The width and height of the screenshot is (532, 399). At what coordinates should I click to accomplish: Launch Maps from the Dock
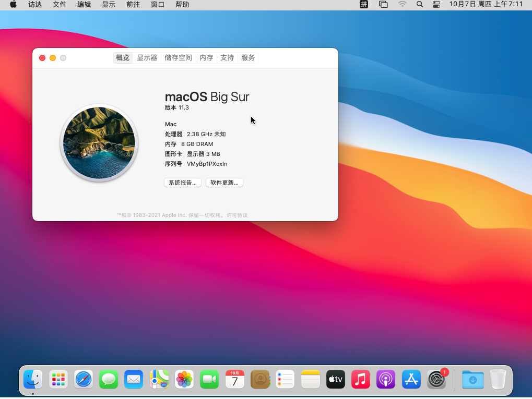[x=159, y=379]
